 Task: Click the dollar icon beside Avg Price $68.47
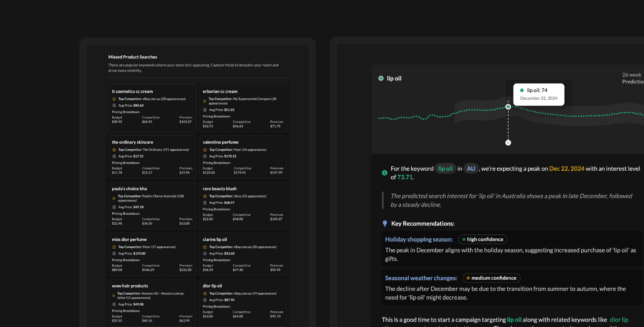(x=205, y=203)
